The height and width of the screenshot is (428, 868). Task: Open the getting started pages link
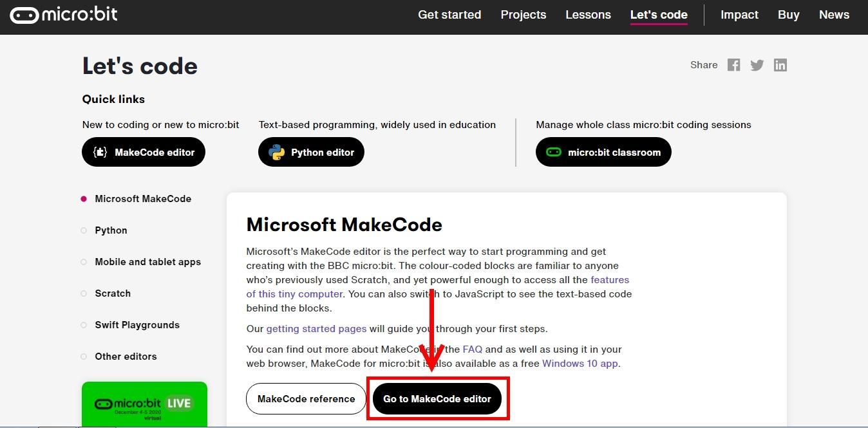[x=316, y=328]
